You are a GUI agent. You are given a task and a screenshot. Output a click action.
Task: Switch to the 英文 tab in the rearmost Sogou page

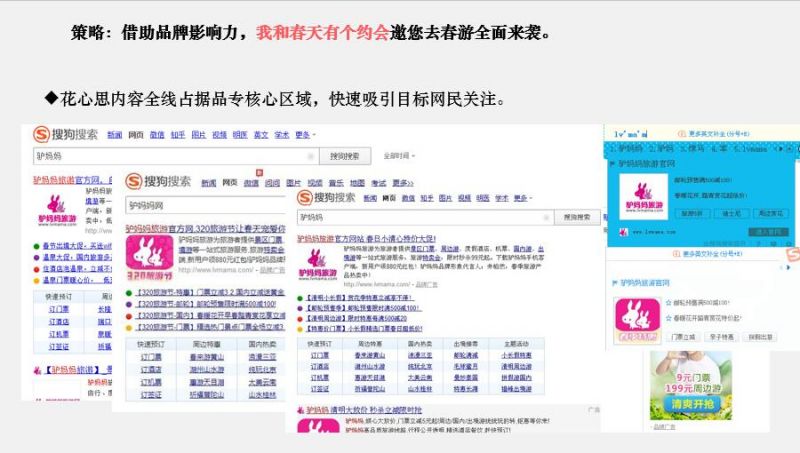point(261,135)
